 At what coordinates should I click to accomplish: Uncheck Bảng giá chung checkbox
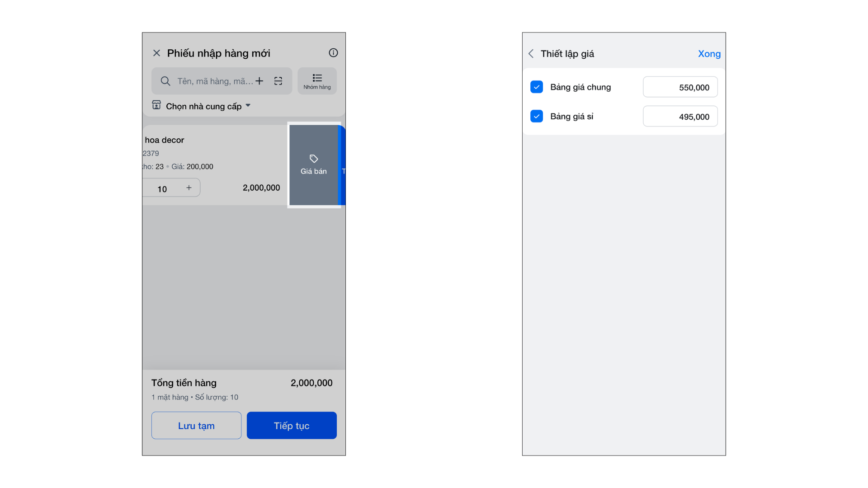[x=537, y=87]
